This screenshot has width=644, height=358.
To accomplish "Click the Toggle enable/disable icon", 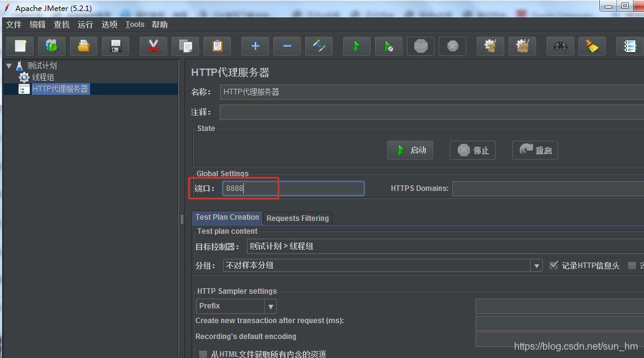I will pyautogui.click(x=319, y=46).
